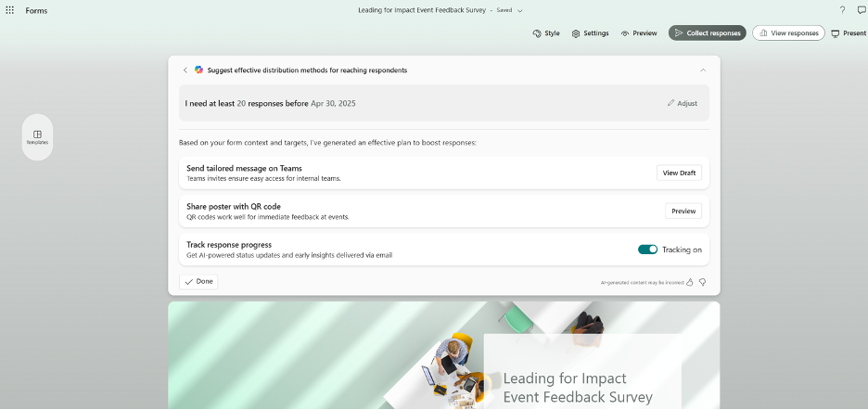
Task: Click the Copilot logo icon
Action: pyautogui.click(x=198, y=70)
